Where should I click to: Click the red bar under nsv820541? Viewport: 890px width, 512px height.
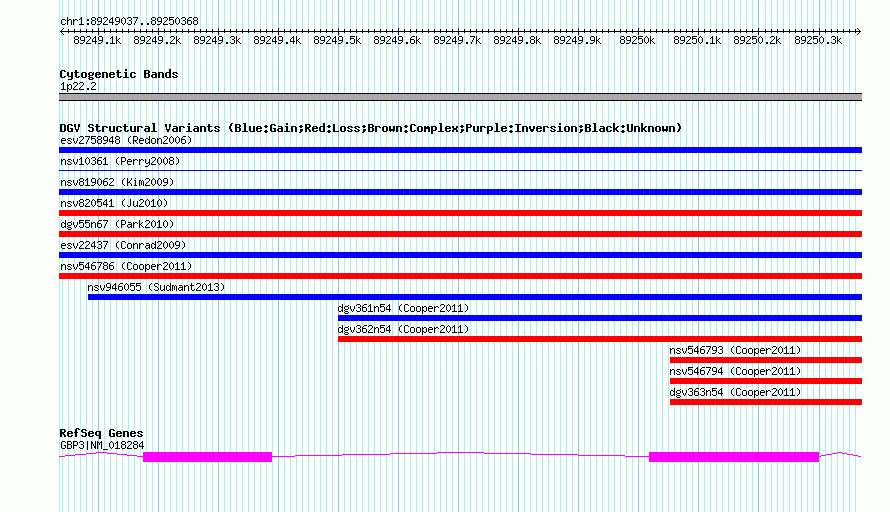tap(460, 213)
